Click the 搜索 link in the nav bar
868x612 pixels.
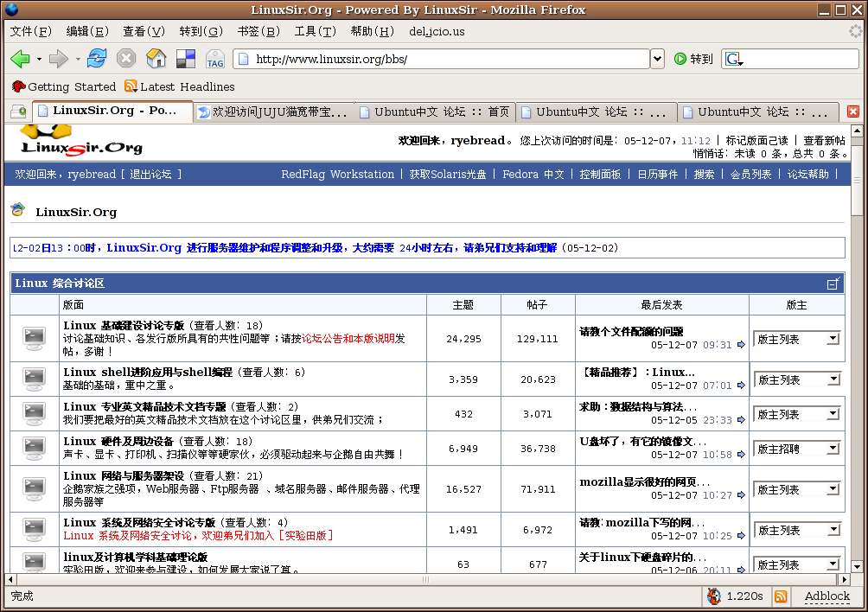[x=704, y=175]
